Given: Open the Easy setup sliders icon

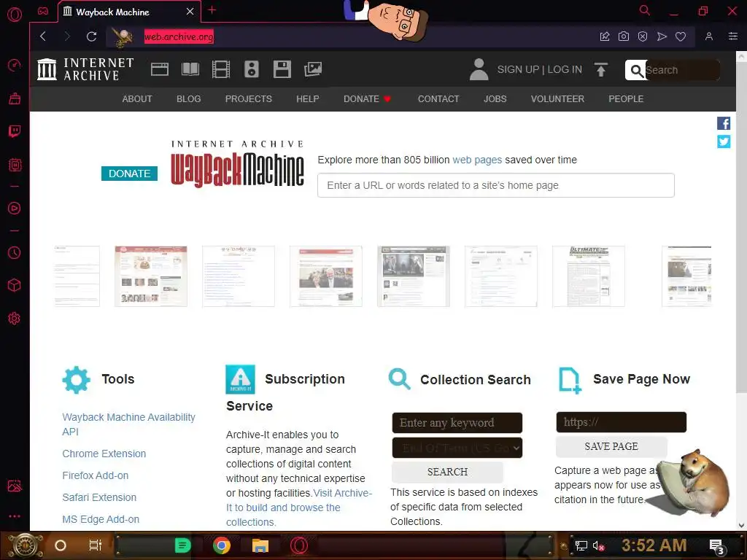Looking at the screenshot, I should [732, 36].
